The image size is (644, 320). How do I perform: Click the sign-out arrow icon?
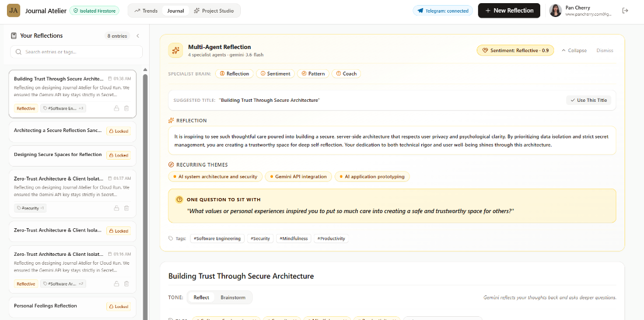tap(626, 11)
